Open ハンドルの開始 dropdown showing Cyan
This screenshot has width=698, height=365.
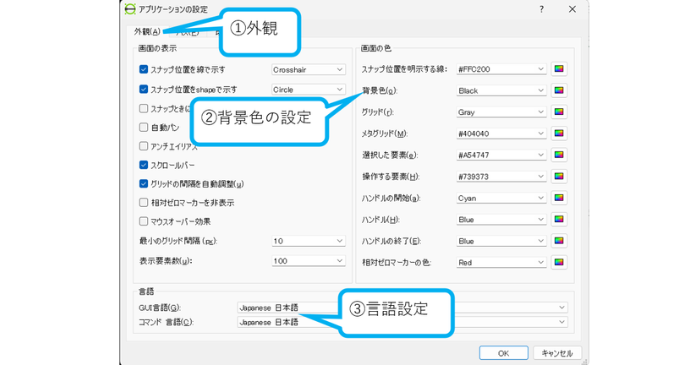pos(501,198)
